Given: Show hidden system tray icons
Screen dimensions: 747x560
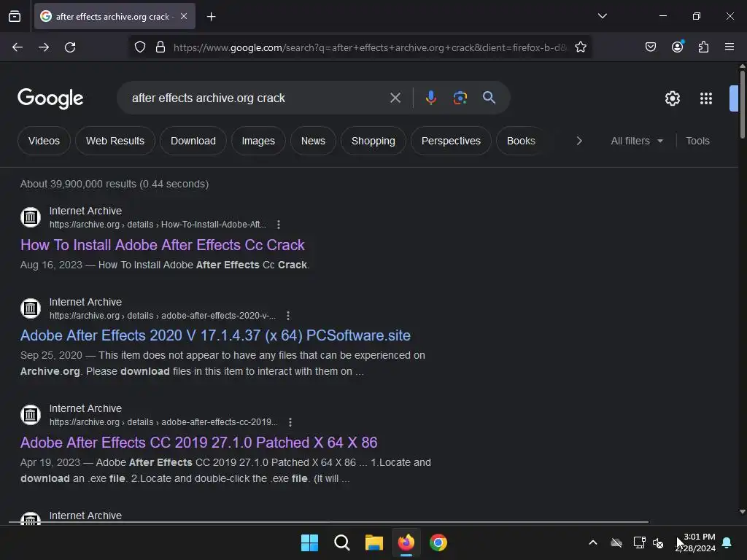Looking at the screenshot, I should [593, 542].
